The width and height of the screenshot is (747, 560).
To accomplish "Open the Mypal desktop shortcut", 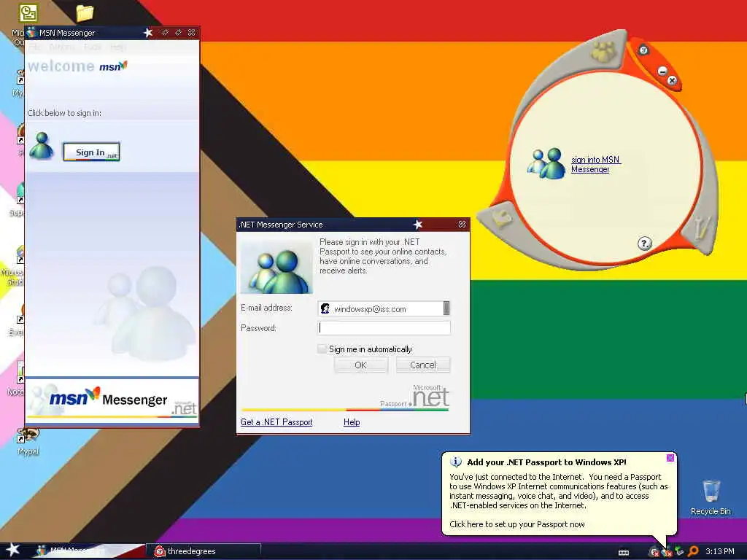I will [28, 442].
